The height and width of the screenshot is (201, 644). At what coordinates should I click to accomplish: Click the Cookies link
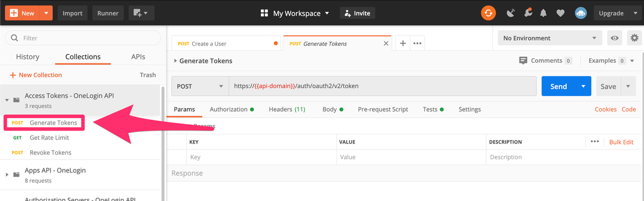[x=606, y=109]
